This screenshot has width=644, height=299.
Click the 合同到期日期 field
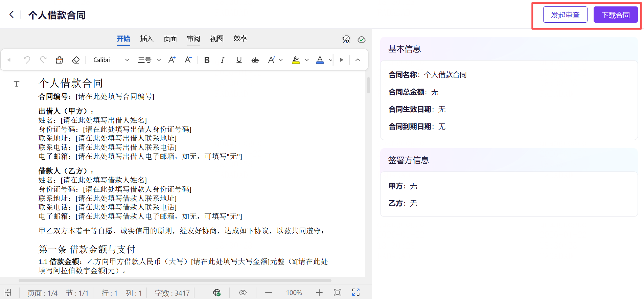(417, 127)
